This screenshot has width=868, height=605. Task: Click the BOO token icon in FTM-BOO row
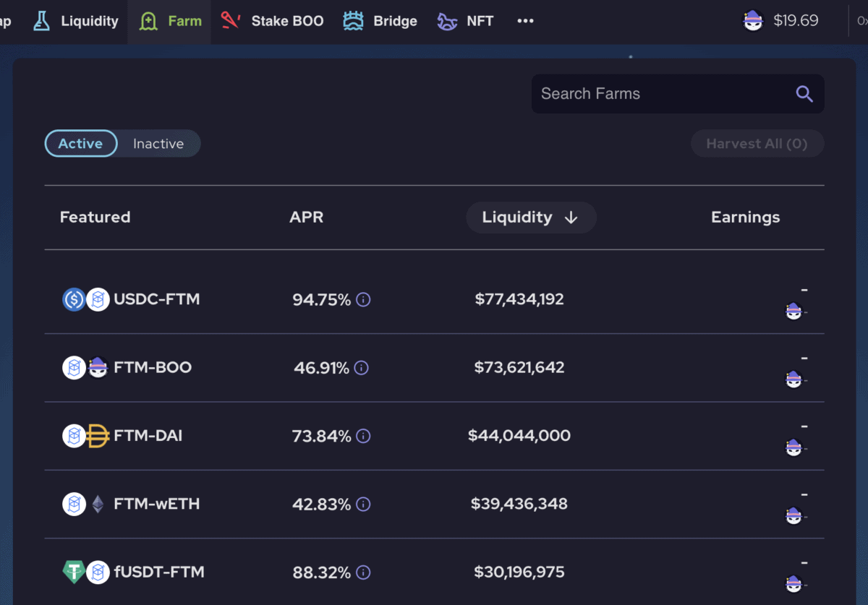[x=98, y=367]
